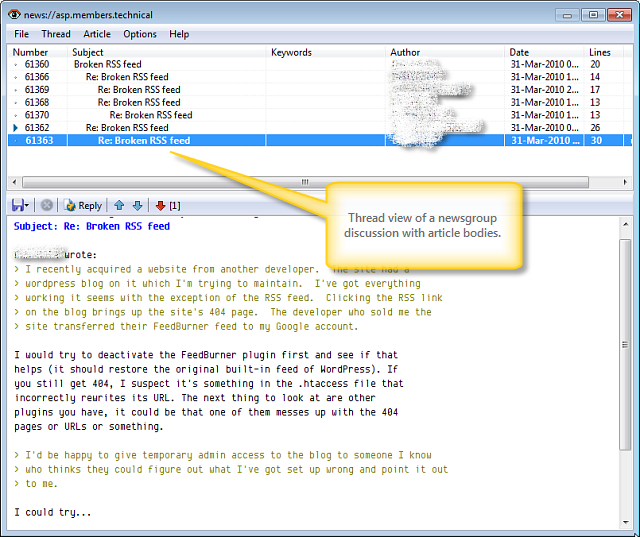
Task: Go to next article with blue down arrow
Action: click(x=138, y=205)
